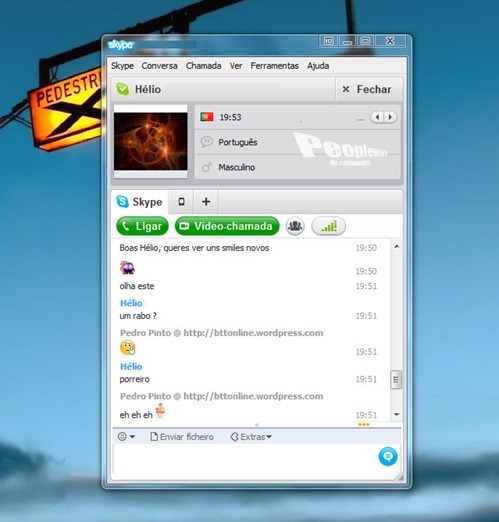The width and height of the screenshot is (499, 522).
Task: Click the scrollbar down arrow in chat
Action: click(397, 414)
